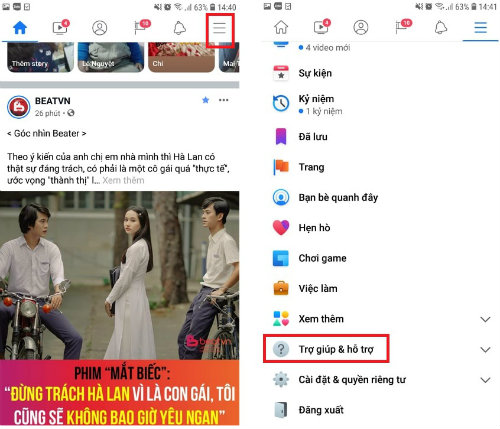Open Đã lưu bookmark icon
This screenshot has width=500, height=429.
pyautogui.click(x=281, y=136)
